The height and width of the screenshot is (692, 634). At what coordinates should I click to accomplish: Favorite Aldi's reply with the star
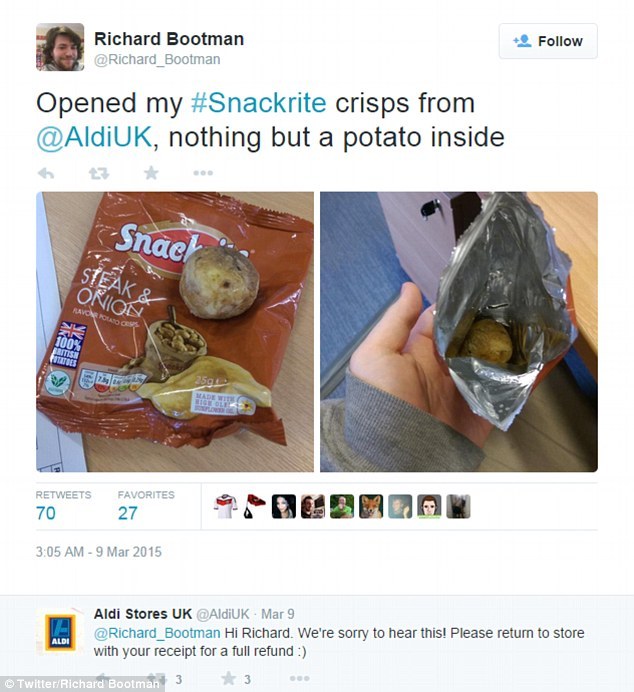coord(228,679)
